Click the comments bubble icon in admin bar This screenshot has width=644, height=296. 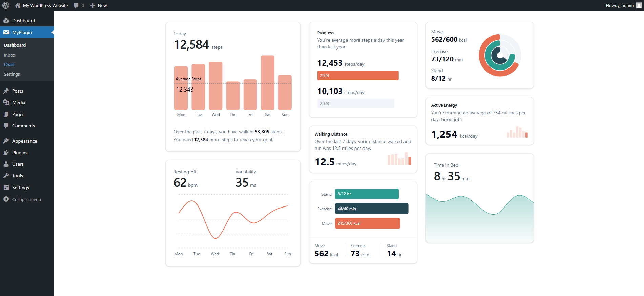[76, 5]
